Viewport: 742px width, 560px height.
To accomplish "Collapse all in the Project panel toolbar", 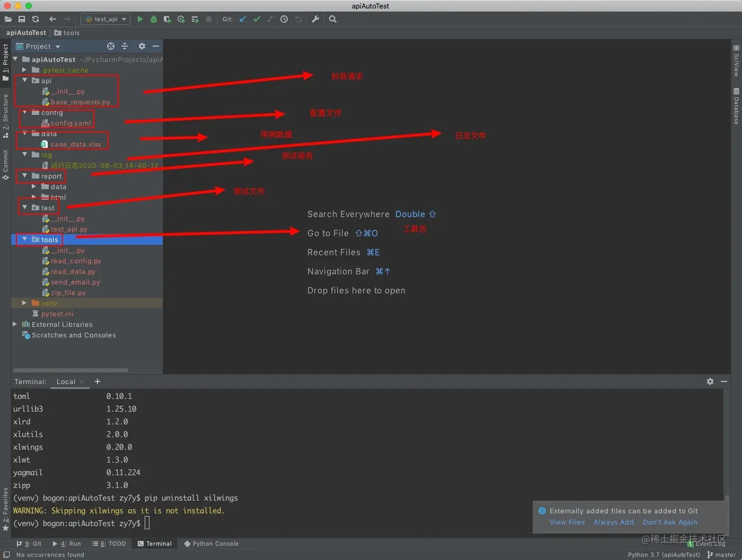I will point(125,46).
